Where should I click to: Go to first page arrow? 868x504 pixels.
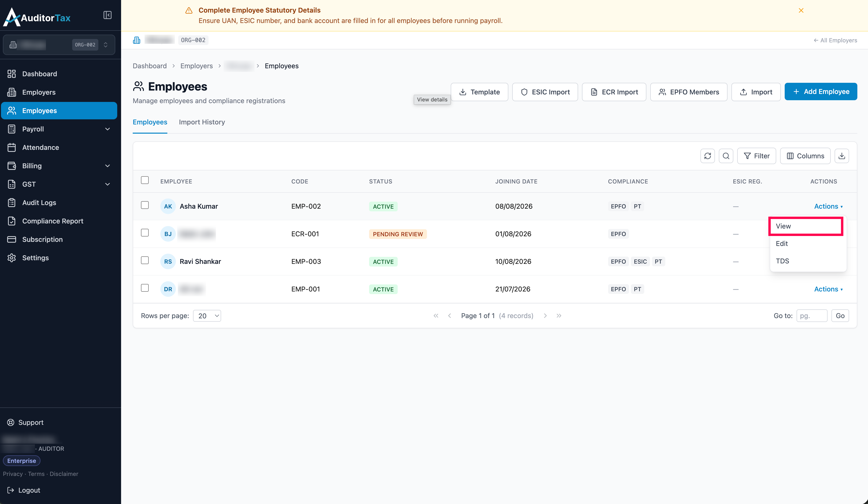tap(436, 316)
